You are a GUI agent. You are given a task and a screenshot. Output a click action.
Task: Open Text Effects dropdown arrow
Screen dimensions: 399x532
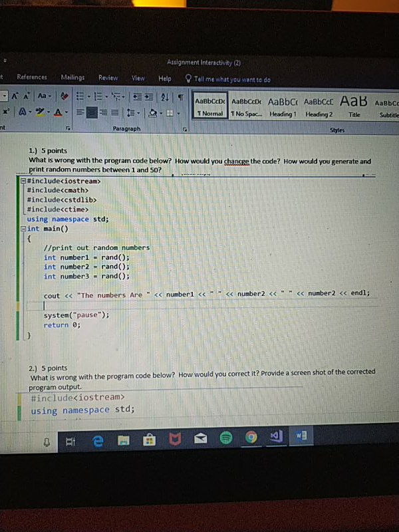30,112
